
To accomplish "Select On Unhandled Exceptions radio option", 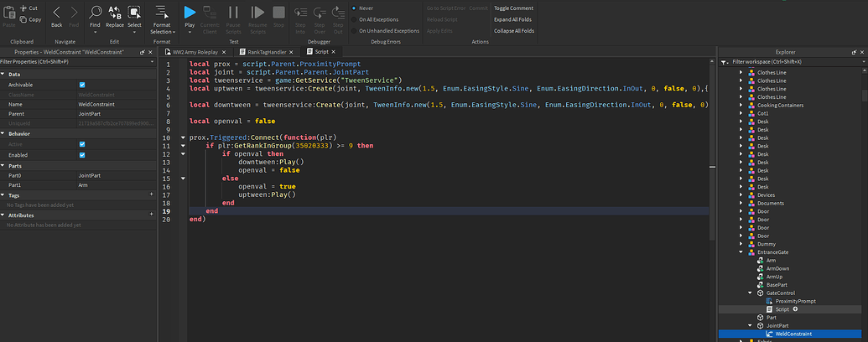I will pyautogui.click(x=354, y=31).
